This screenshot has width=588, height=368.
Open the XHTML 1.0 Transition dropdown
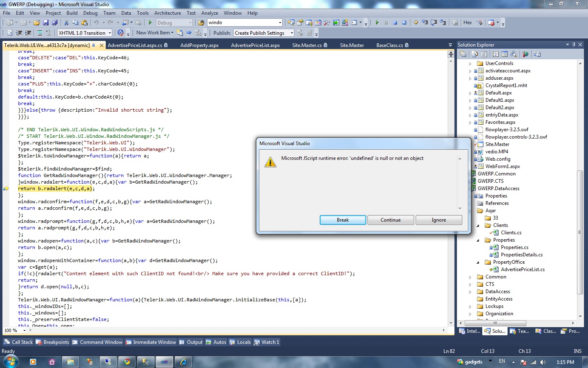coord(110,33)
